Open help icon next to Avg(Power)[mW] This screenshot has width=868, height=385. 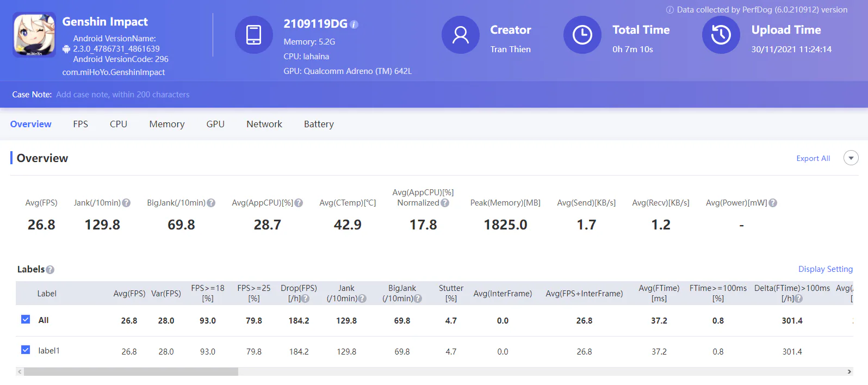(773, 203)
